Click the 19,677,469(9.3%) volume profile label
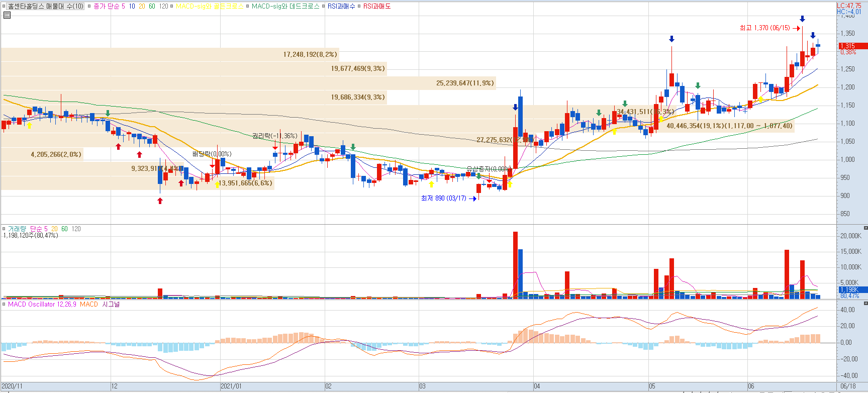This screenshot has height=393, width=868. tap(358, 68)
